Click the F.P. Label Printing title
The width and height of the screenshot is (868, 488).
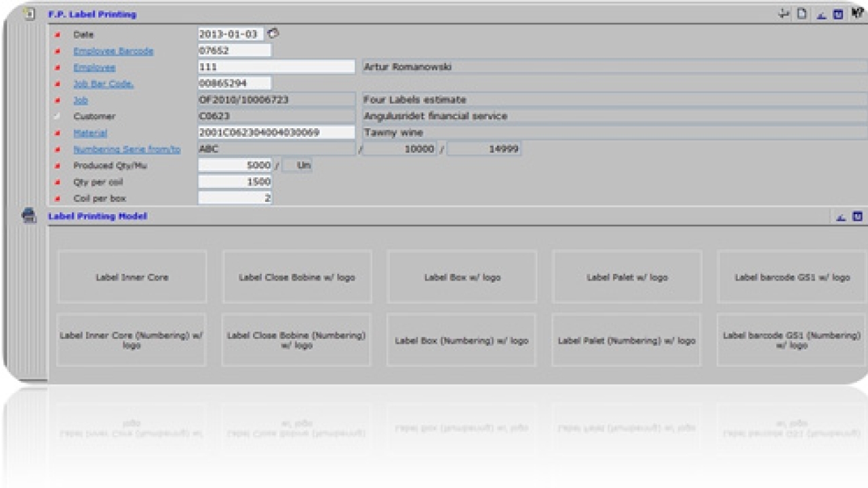tap(92, 14)
